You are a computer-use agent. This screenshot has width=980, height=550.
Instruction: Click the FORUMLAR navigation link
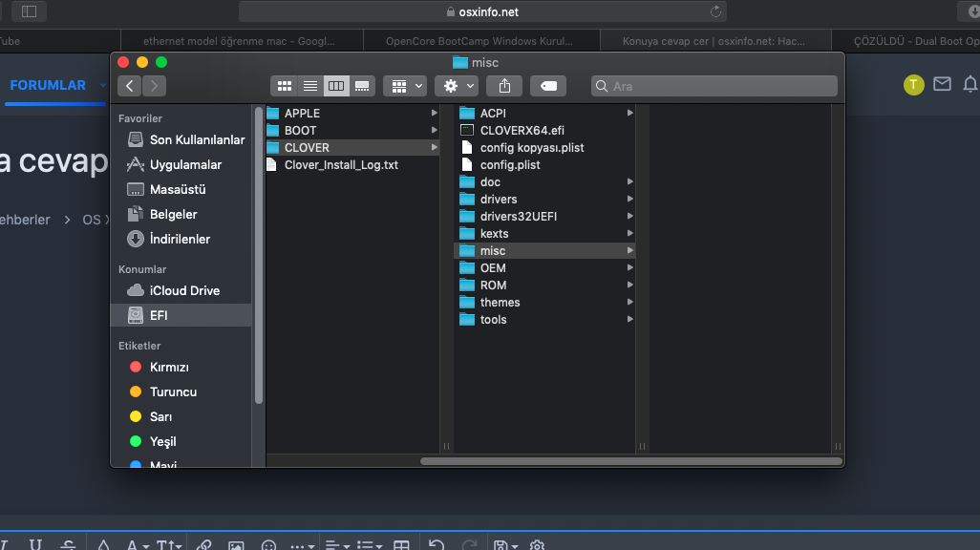[x=48, y=85]
